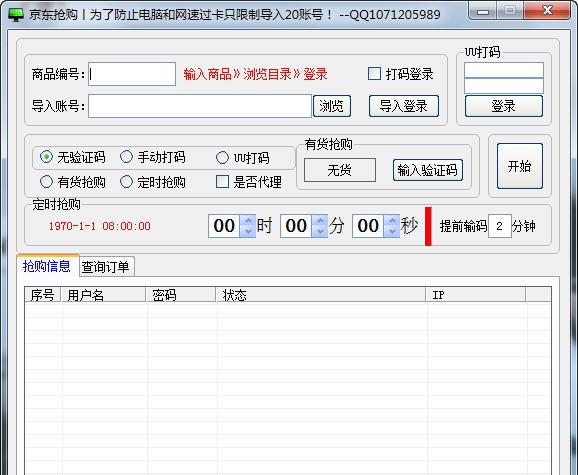Click the UU打码 登录 button
This screenshot has width=578, height=475.
click(504, 106)
